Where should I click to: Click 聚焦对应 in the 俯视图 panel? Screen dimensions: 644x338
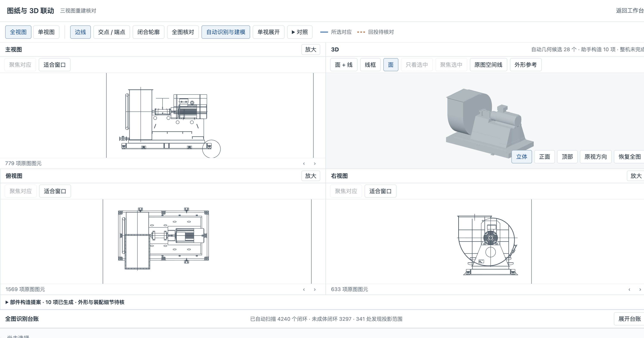click(x=21, y=191)
